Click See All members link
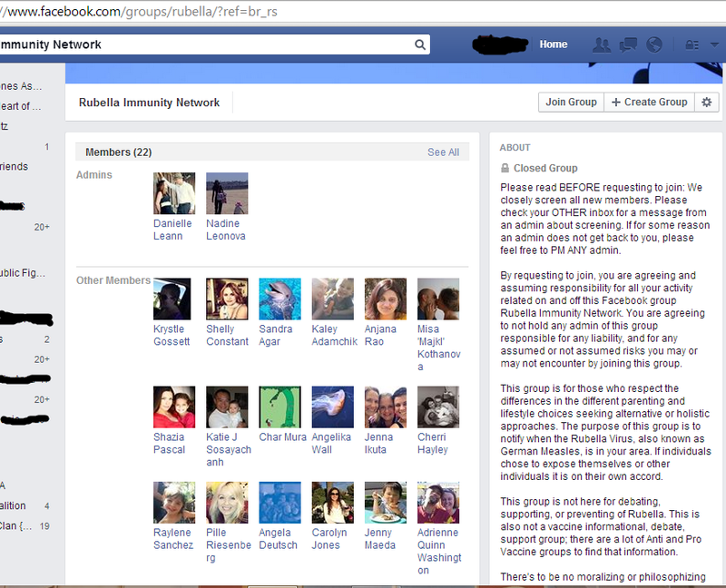The width and height of the screenshot is (726, 588). coord(443,152)
